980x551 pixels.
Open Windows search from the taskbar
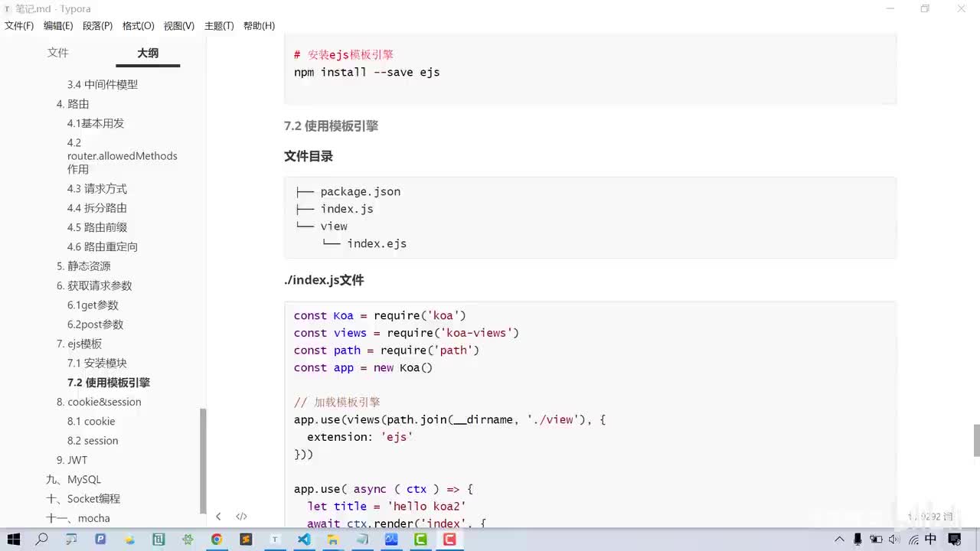42,540
